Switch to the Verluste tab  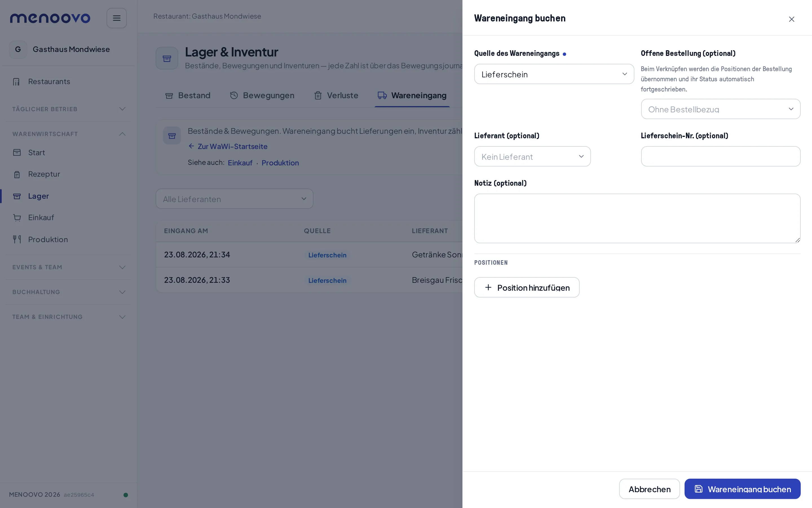coord(336,96)
